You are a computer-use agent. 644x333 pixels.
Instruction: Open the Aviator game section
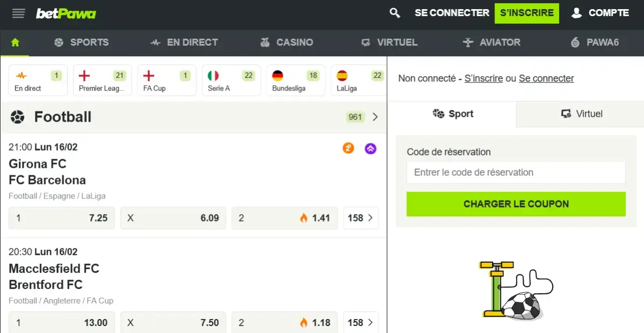pyautogui.click(x=491, y=42)
